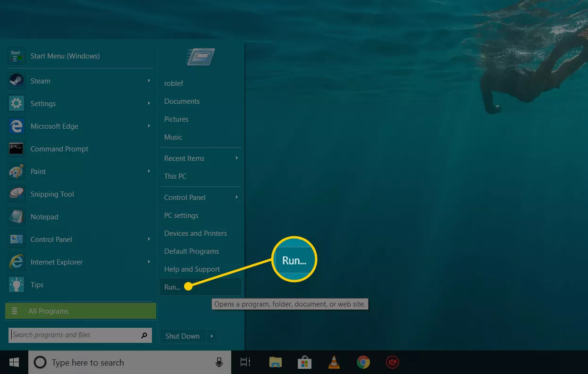Click the Search programs and files box
Screen dimensions: 588x374
tap(80, 335)
